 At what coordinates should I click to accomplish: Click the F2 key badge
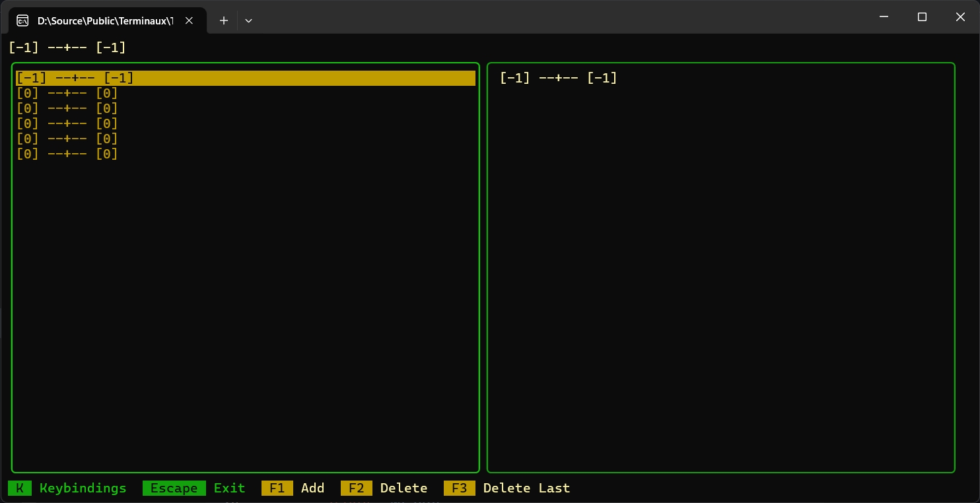click(x=356, y=488)
